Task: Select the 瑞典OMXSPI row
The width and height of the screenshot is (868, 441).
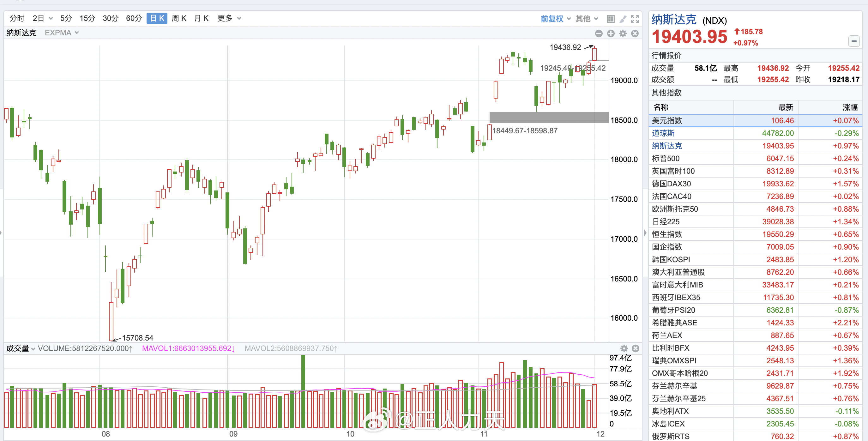Action: pyautogui.click(x=755, y=360)
